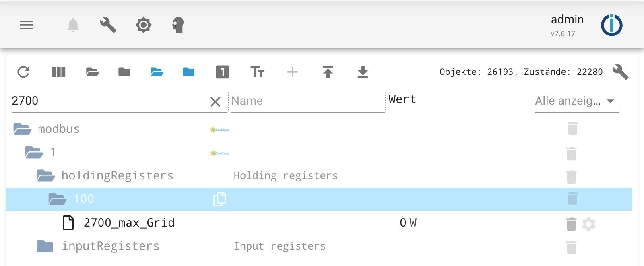Viewport: 644px width, 266px height.
Task: Click the notifications bell icon
Action: tap(73, 25)
